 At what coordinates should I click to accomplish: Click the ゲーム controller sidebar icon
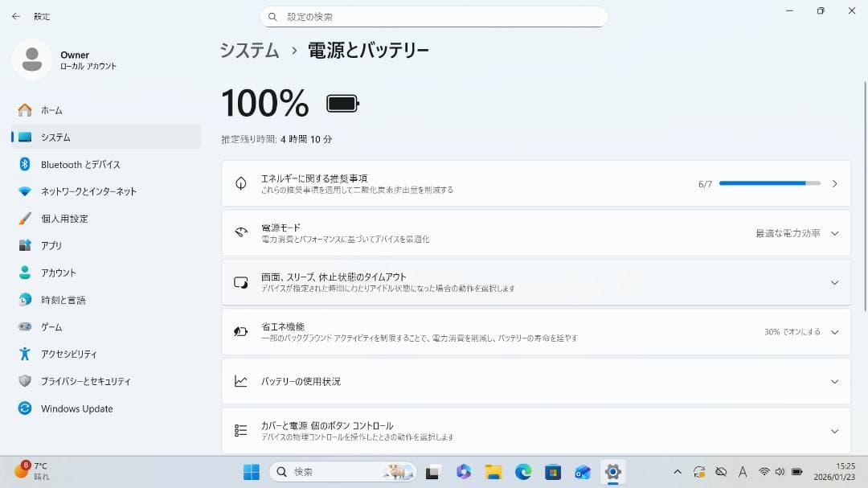[23, 326]
